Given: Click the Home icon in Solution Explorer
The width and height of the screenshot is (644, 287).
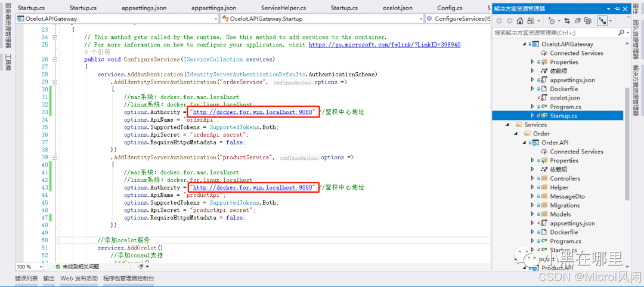Looking at the screenshot, I should tap(520, 20).
